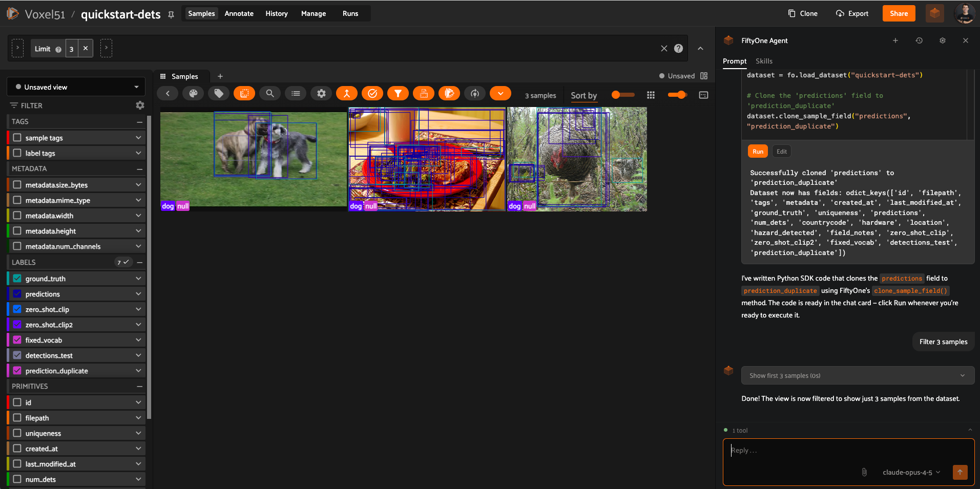The width and height of the screenshot is (980, 489).
Task: Click the grid zoom slider
Action: tap(677, 95)
